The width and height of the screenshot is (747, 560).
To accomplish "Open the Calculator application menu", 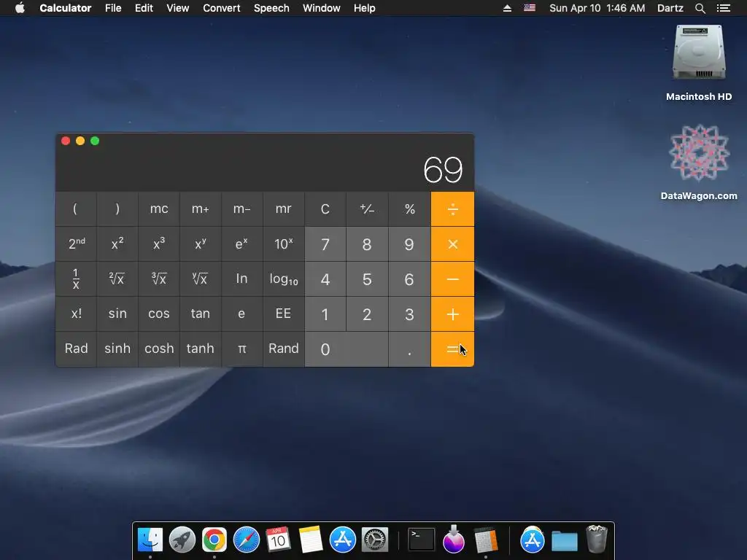I will (x=65, y=8).
